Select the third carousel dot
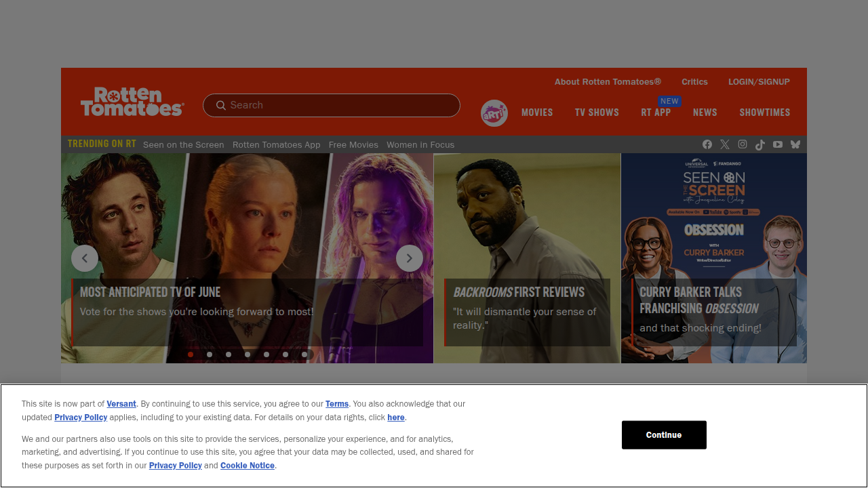Screen dimensions: 868x488 point(229,354)
